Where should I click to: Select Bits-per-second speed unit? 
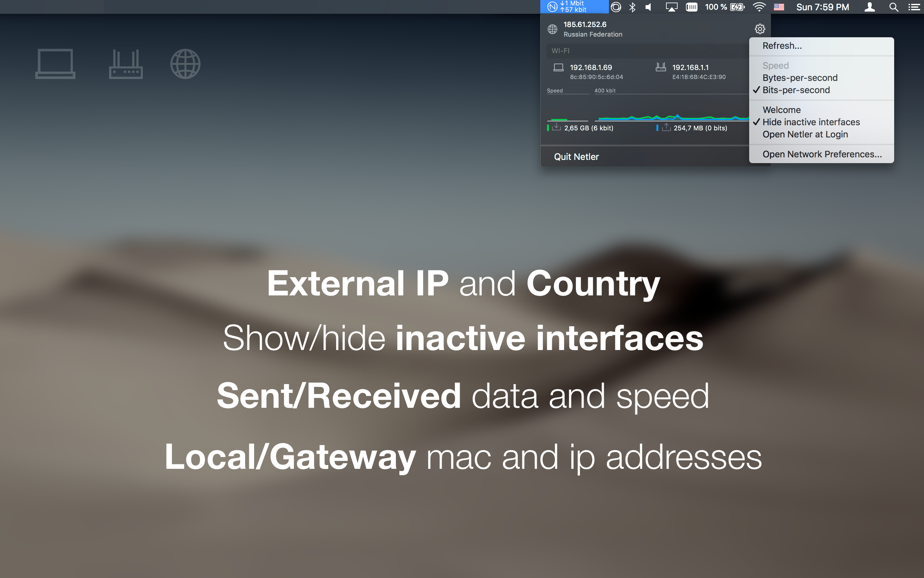(x=821, y=90)
